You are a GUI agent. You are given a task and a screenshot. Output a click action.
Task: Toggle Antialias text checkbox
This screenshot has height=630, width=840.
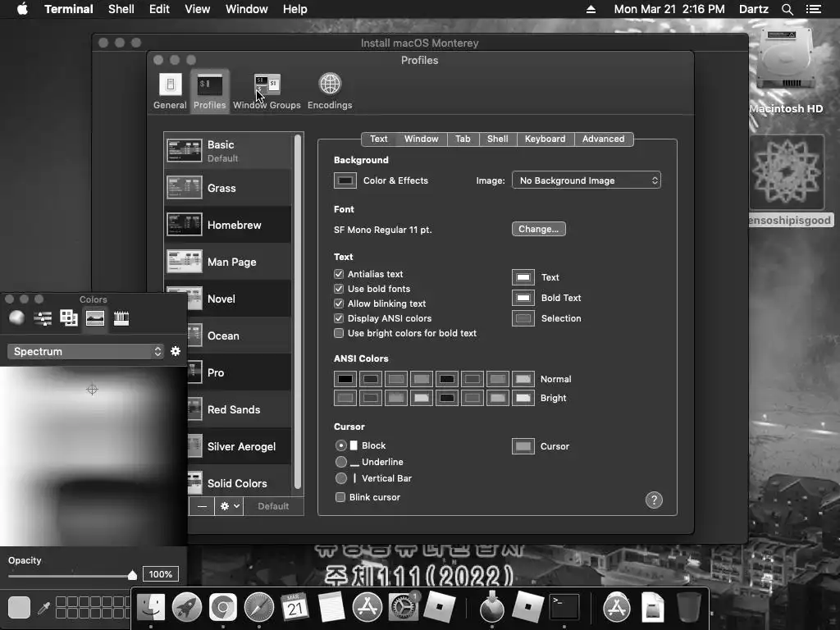tap(339, 274)
